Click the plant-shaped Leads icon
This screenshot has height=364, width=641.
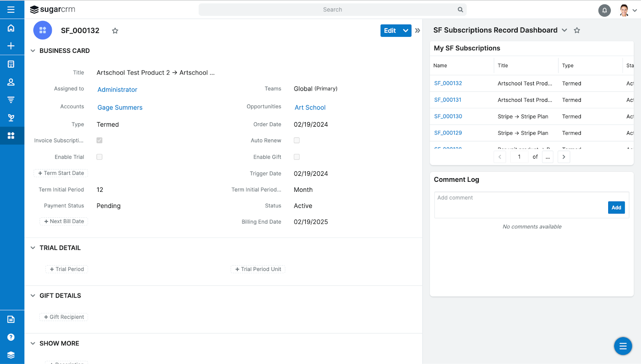point(11,117)
